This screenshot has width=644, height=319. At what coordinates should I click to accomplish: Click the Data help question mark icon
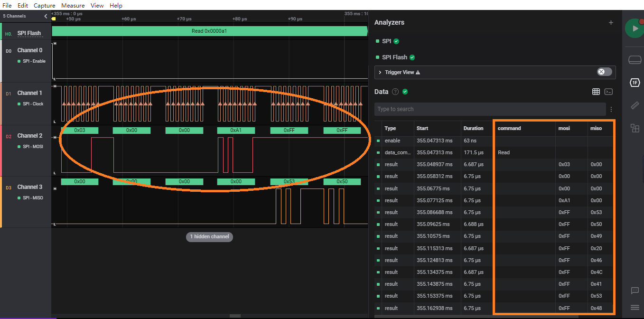395,92
